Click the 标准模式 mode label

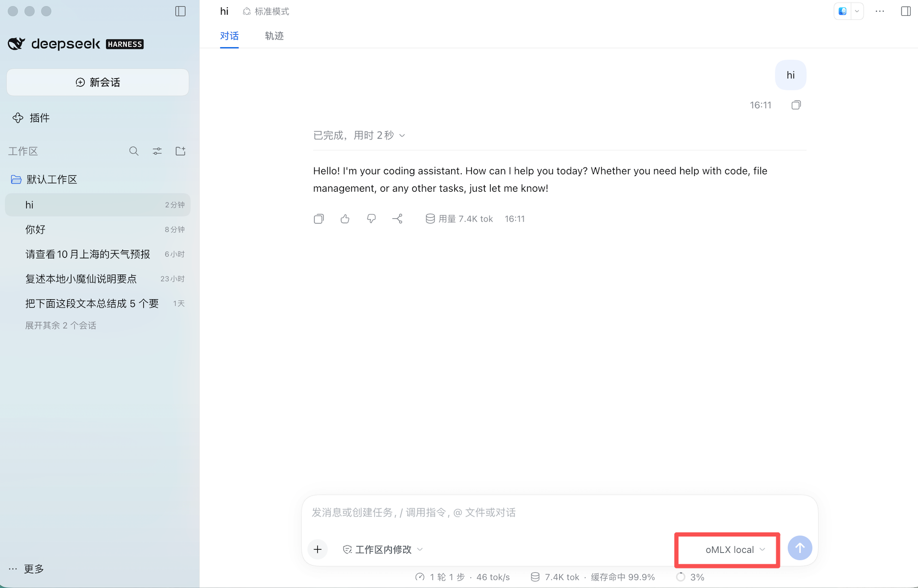[x=266, y=11]
